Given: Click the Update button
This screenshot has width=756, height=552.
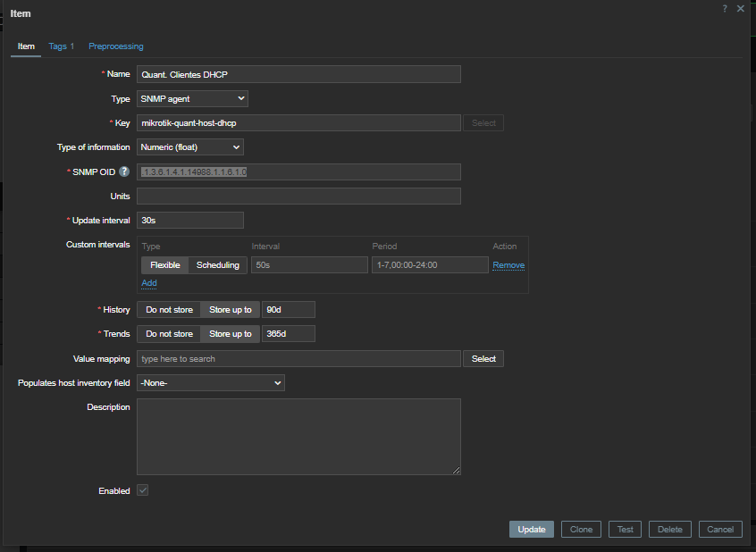Looking at the screenshot, I should tap(532, 530).
